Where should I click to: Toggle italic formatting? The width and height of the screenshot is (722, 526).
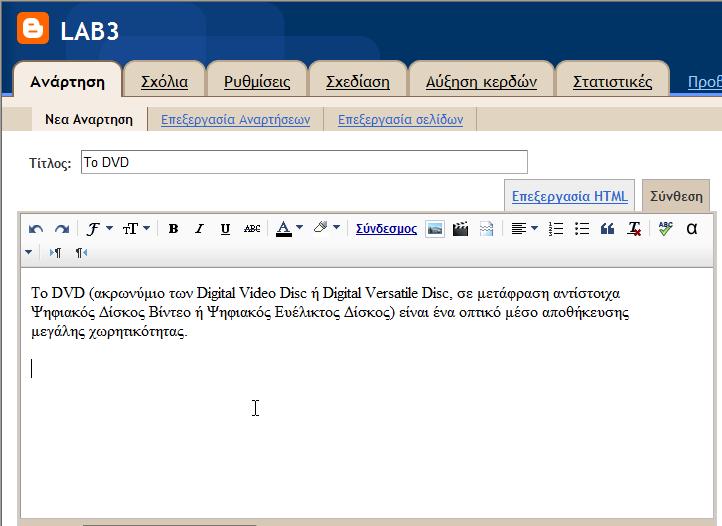point(199,229)
